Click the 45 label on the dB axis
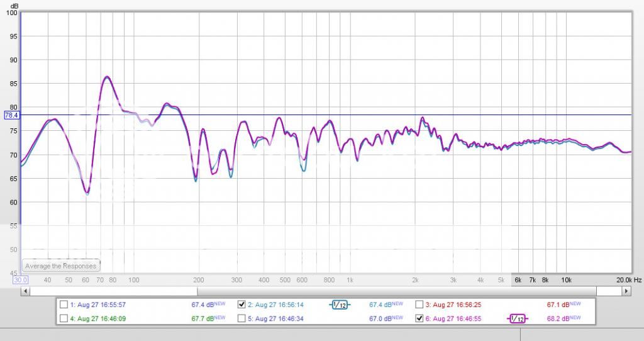The image size is (644, 341). [14, 273]
